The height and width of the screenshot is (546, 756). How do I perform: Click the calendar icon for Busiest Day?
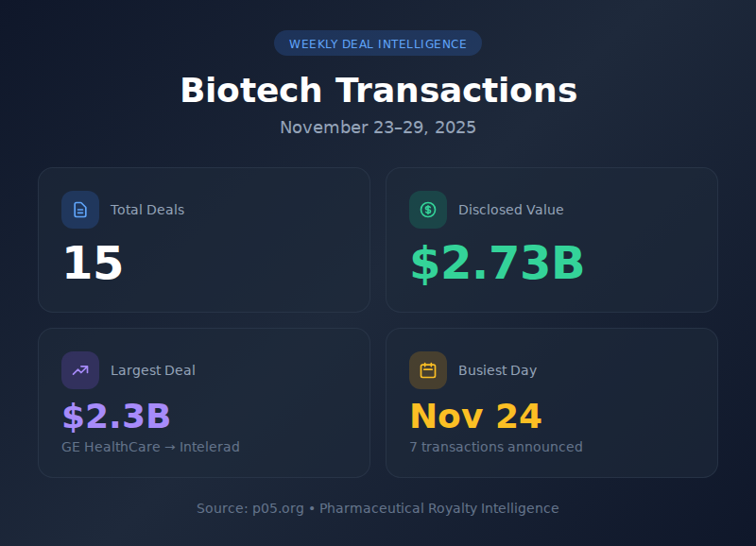pos(428,370)
